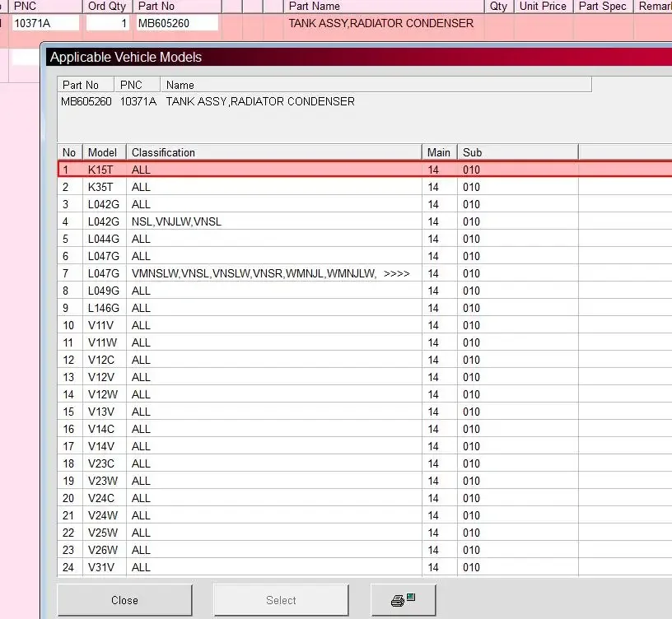Select row 12 model V12C
This screenshot has height=619, width=672.
tap(365, 360)
